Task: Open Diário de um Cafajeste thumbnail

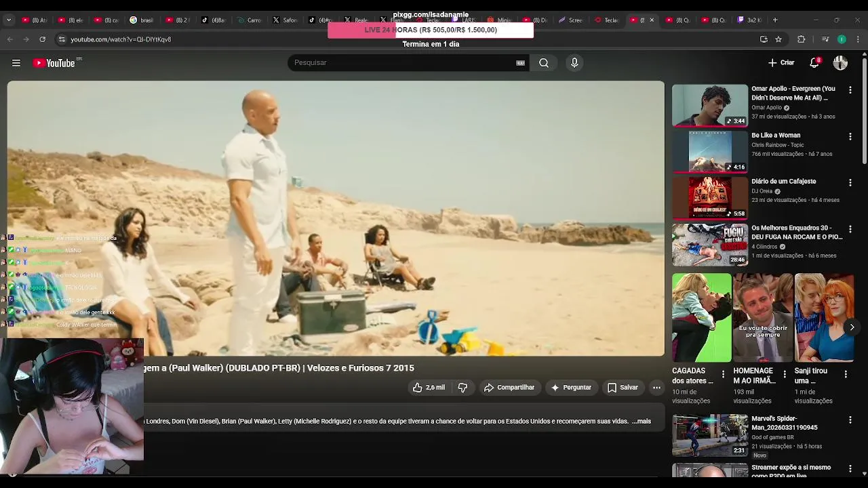Action: coord(709,197)
